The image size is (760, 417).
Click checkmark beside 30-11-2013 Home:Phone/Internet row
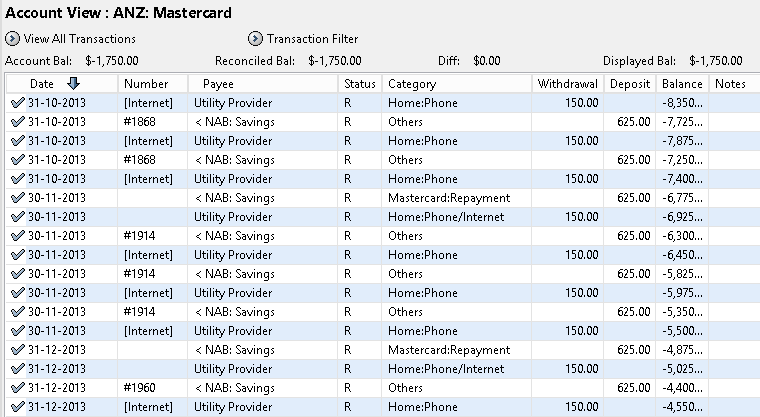17,217
